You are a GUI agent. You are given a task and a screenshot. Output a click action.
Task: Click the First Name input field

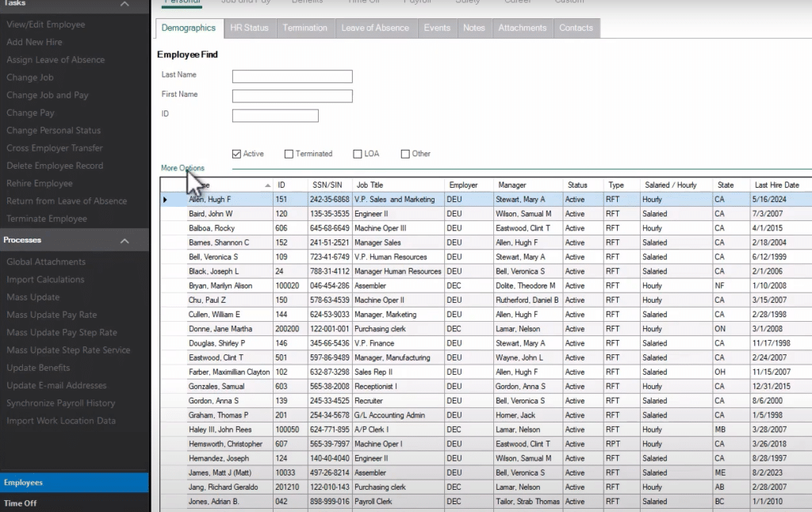coord(293,96)
